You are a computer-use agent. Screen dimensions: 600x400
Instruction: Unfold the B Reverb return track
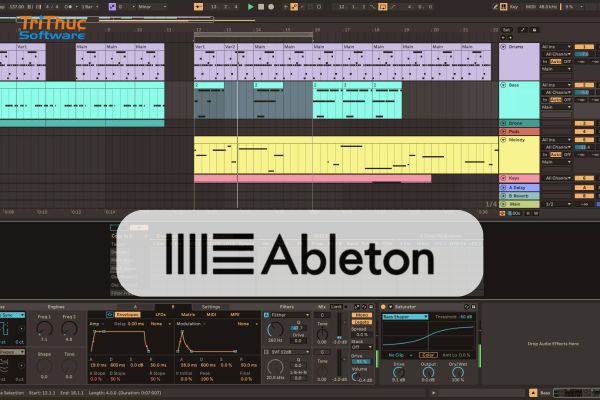coord(503,196)
